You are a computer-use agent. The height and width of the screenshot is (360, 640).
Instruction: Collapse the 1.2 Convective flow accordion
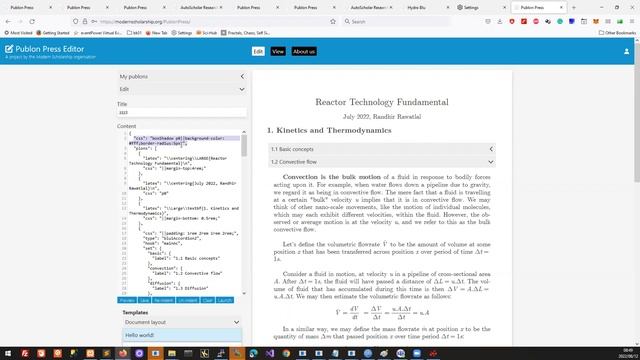coord(382,162)
